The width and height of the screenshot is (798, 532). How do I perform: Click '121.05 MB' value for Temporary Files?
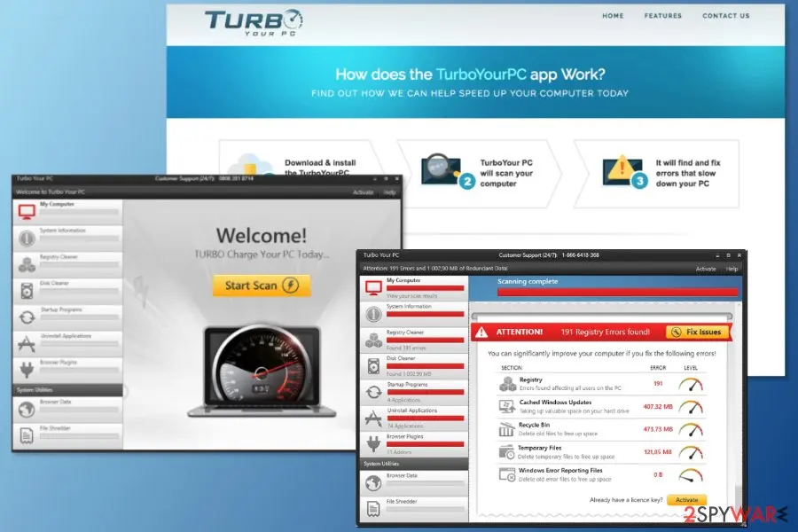click(x=658, y=452)
